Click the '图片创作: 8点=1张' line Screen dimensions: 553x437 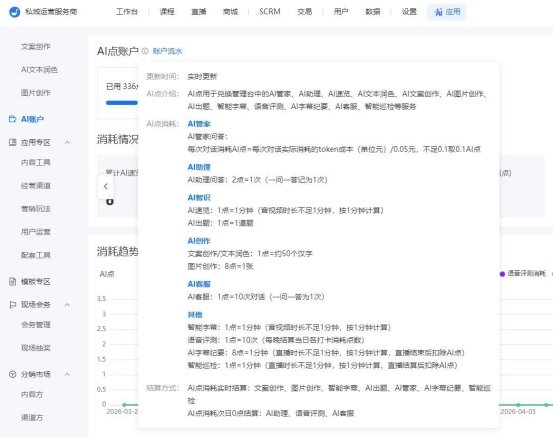[x=220, y=266]
